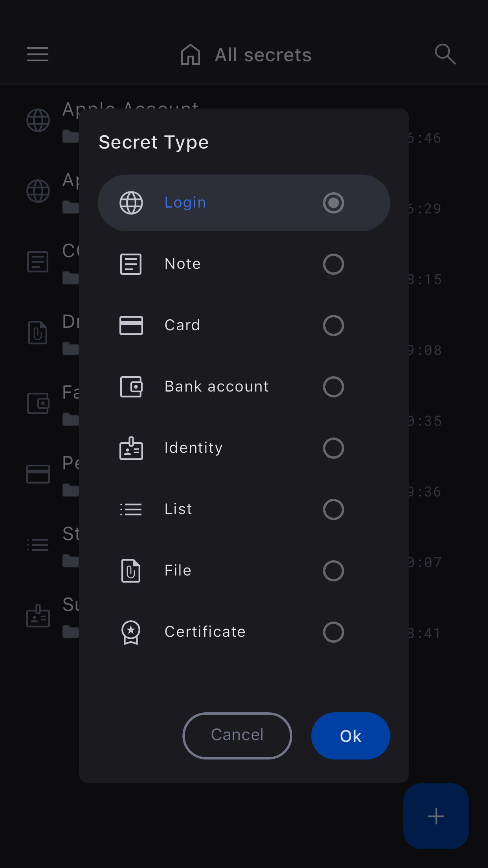Screen dimensions: 488x868
Task: Select the Note radio button
Action: (x=333, y=264)
